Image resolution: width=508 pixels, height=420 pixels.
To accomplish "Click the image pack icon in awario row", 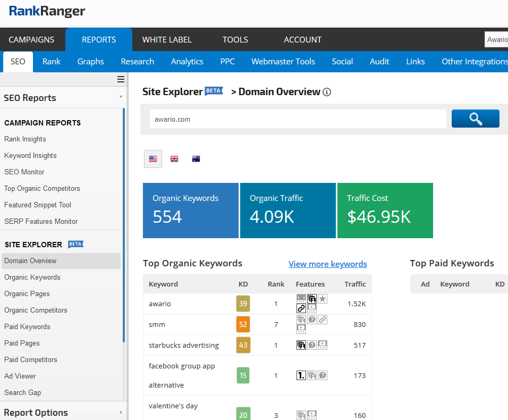I will [312, 298].
